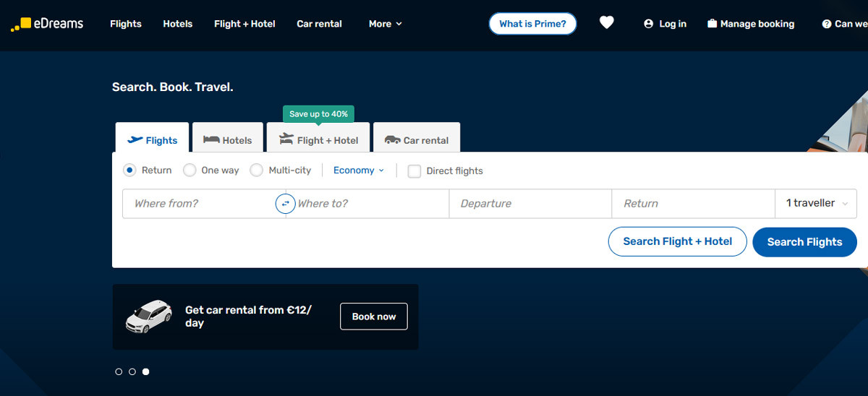This screenshot has width=868, height=396.
Task: Switch to the Hotels search tab
Action: [228, 140]
